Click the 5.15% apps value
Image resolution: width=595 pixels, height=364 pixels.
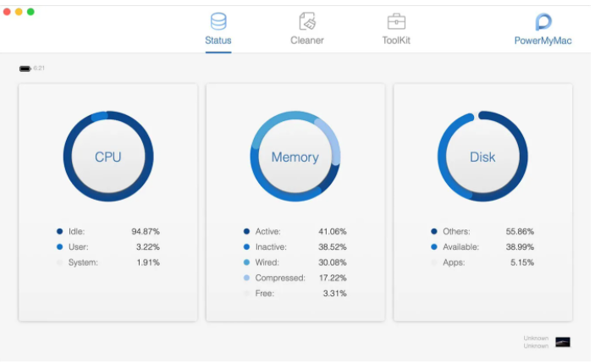click(522, 262)
